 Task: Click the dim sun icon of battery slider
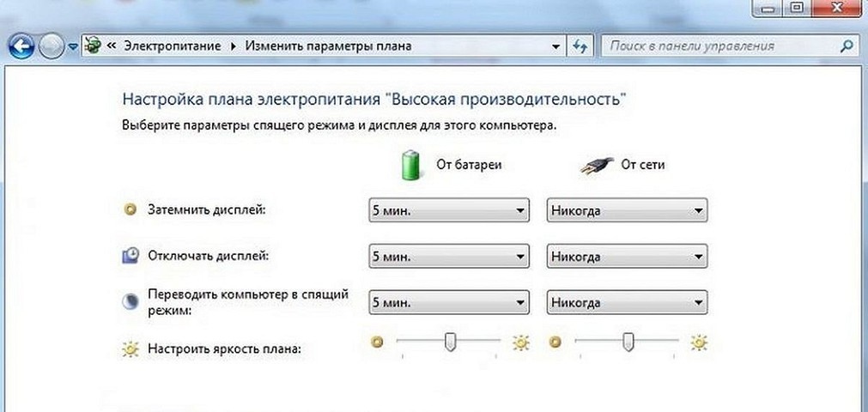(378, 342)
